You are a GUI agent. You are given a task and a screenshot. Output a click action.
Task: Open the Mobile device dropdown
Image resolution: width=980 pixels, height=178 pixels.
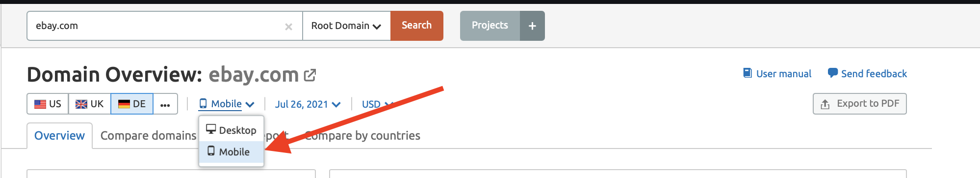tap(227, 104)
